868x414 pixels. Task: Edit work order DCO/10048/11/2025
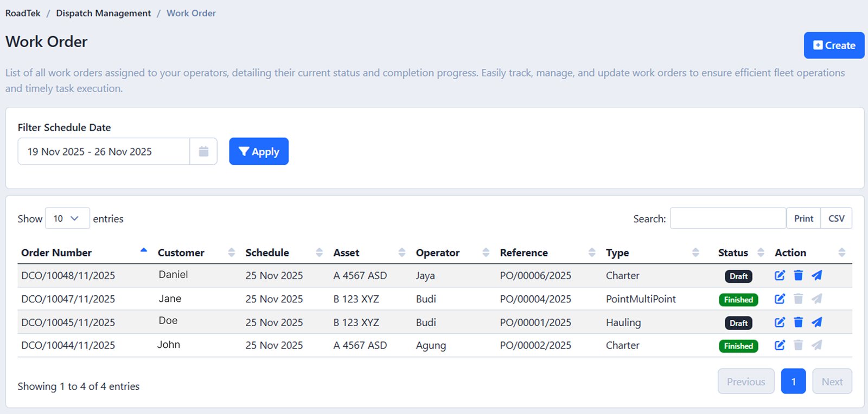[780, 275]
